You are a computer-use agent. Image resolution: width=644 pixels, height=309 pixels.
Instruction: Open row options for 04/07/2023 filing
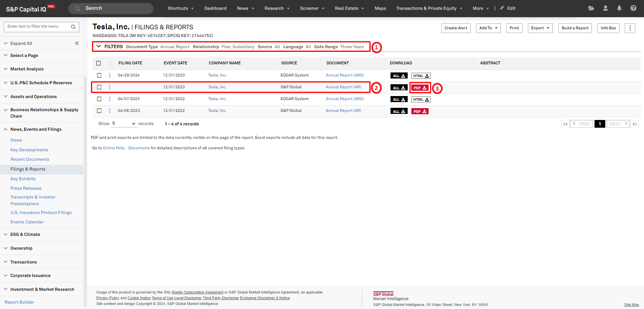109,99
